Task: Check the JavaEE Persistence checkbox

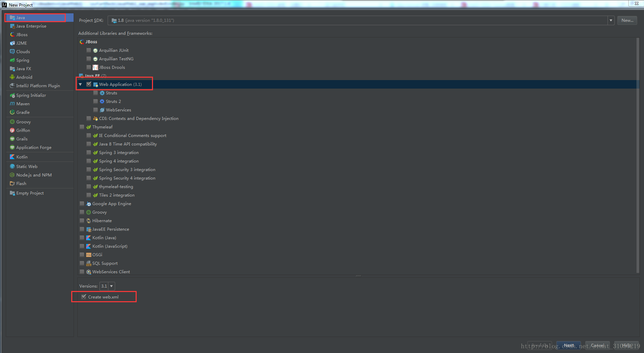Action: click(82, 229)
